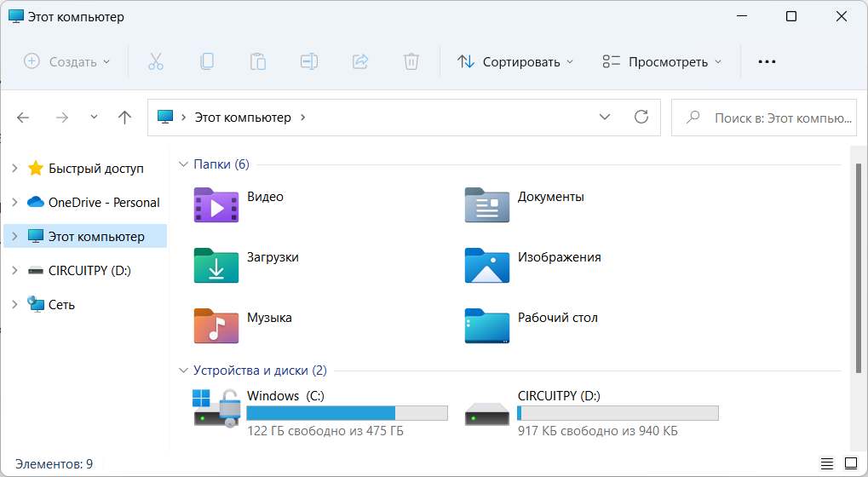Screen dimensions: 868x477
Task: Collapse the Устройства и диски (2) group
Action: pos(183,371)
